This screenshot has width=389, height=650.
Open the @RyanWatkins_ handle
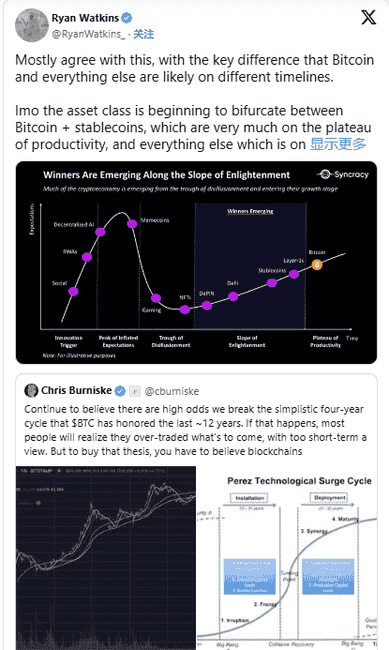88,34
